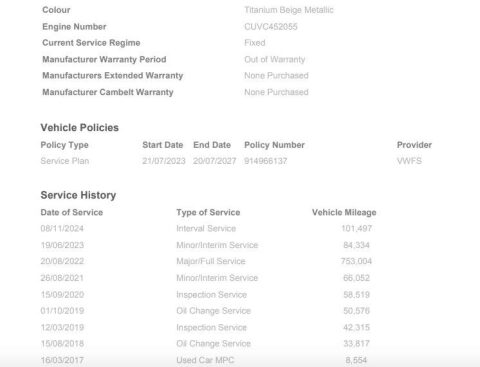Select the Used Car MPC entry
The height and width of the screenshot is (367, 480).
click(x=205, y=360)
